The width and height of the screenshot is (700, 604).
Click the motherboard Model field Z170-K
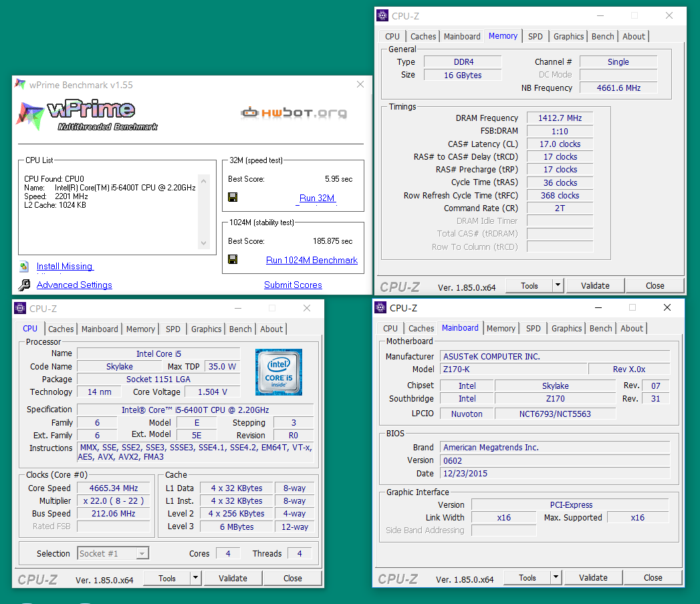click(513, 369)
